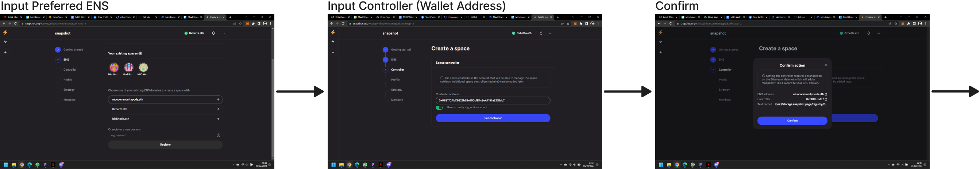
Task: Open three-dot menu on the Set controller page
Action: [x=551, y=33]
